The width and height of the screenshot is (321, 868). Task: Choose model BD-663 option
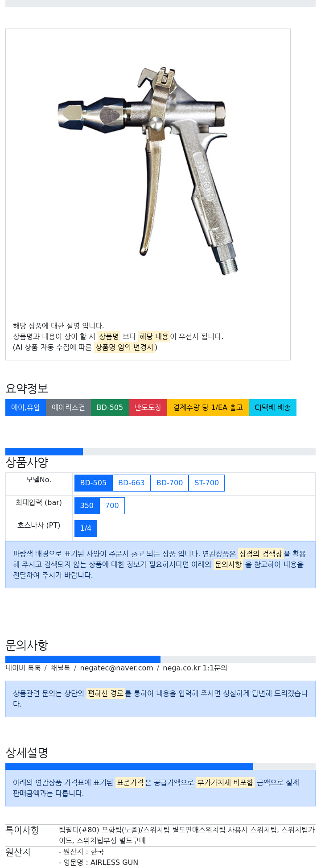coord(132,483)
